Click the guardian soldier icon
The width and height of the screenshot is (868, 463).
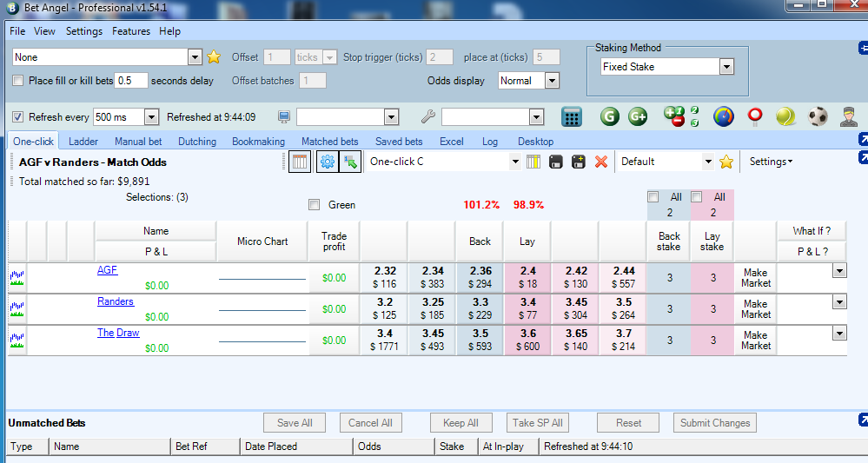point(849,116)
